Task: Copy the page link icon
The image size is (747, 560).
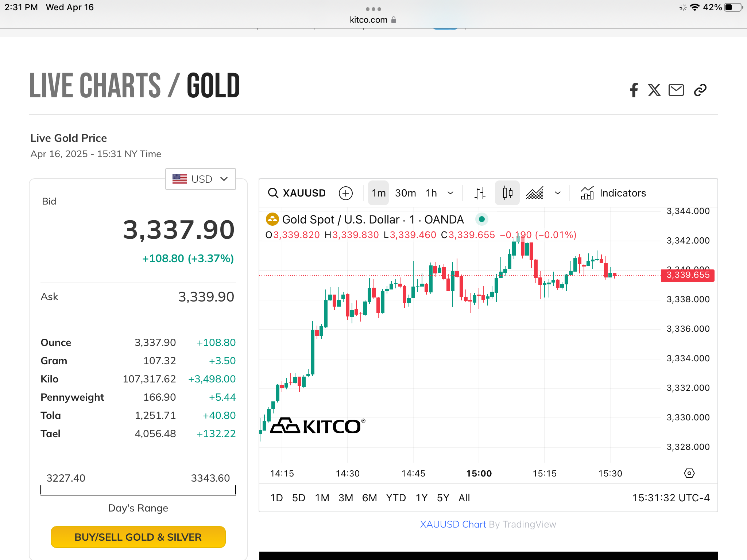Action: click(x=700, y=90)
